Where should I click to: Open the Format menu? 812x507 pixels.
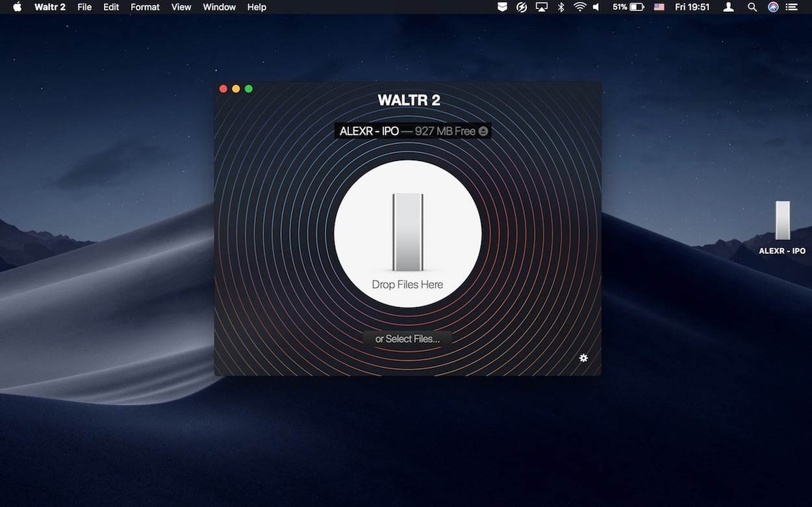point(145,7)
